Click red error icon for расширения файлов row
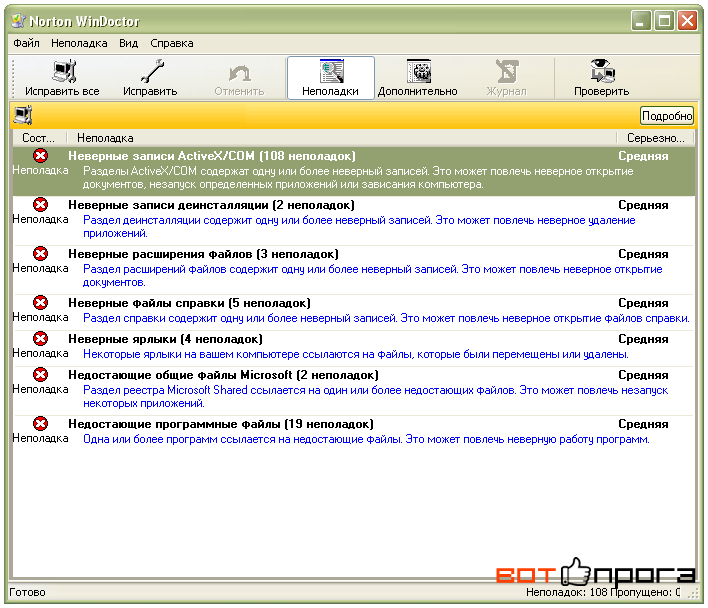The height and width of the screenshot is (608, 708). point(41,253)
